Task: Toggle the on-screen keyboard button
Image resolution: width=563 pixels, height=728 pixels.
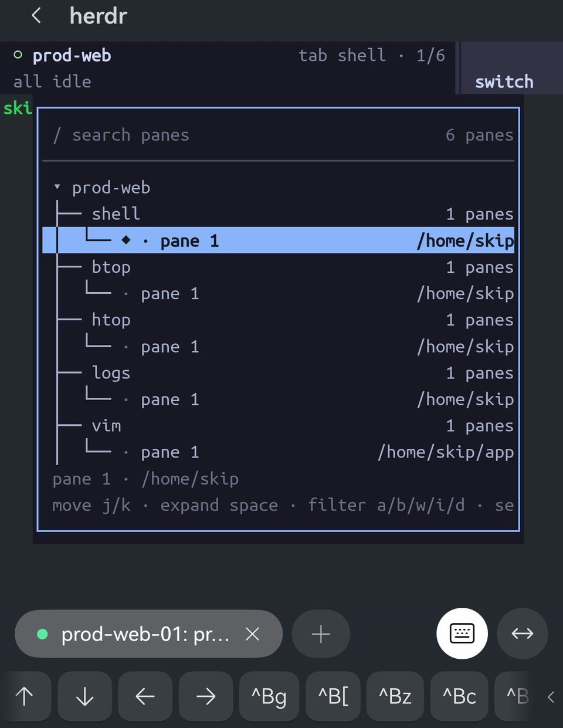Action: (x=462, y=634)
